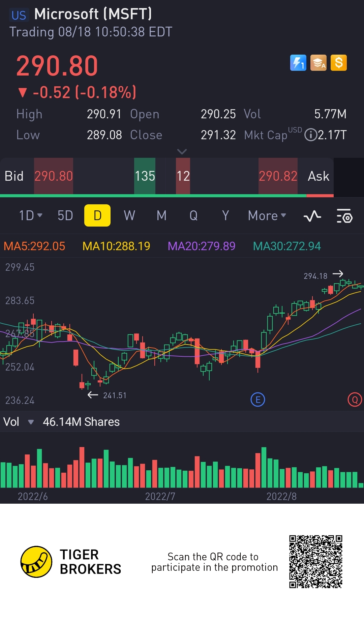Open the chart indicator waveform icon

[x=312, y=216]
